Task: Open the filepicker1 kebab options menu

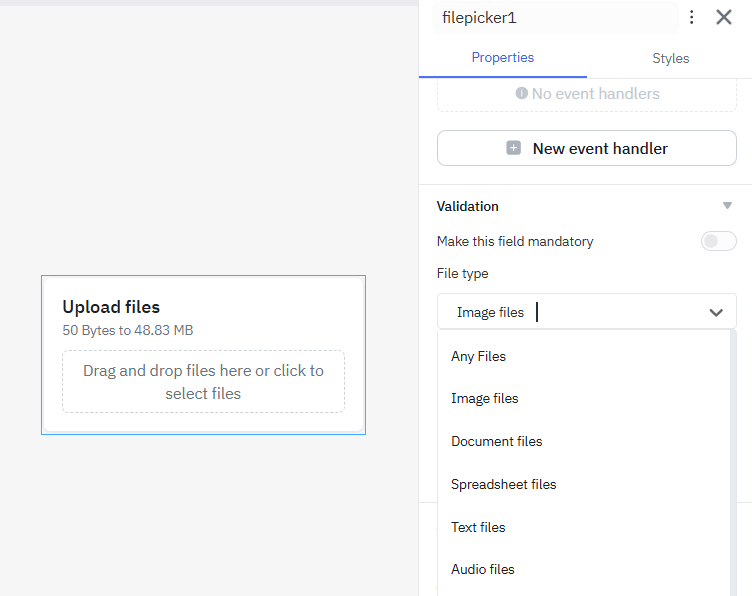Action: tap(691, 17)
